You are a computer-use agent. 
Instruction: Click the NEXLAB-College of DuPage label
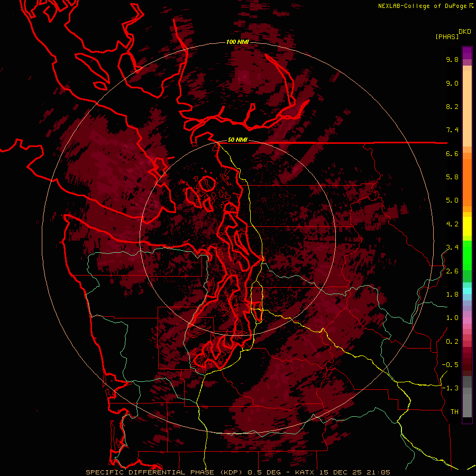click(x=422, y=6)
